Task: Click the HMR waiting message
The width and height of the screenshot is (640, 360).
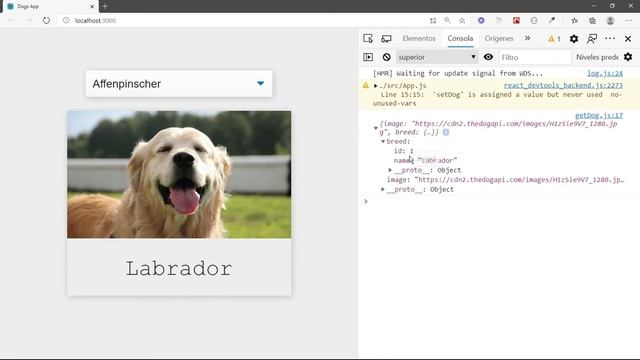Action: 458,73
